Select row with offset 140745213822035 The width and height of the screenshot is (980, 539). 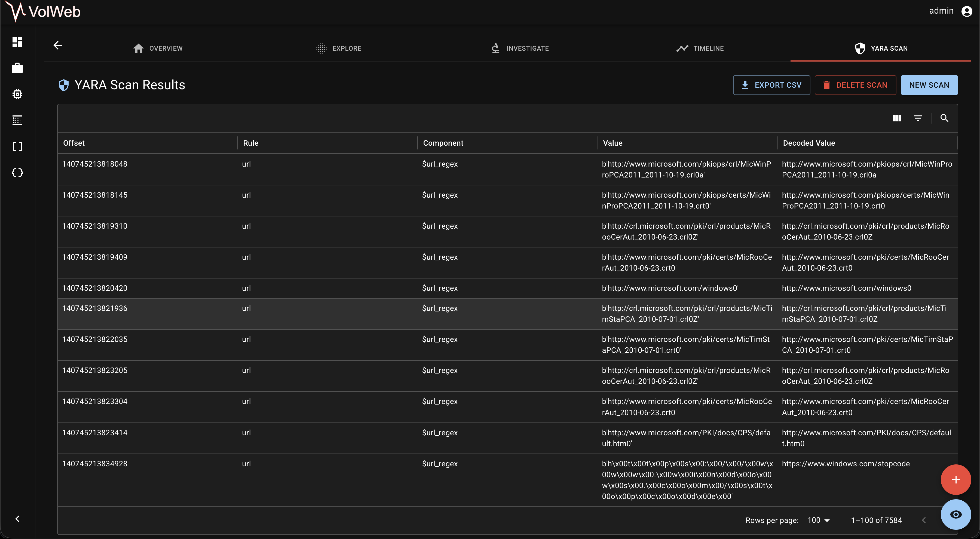[x=507, y=345]
